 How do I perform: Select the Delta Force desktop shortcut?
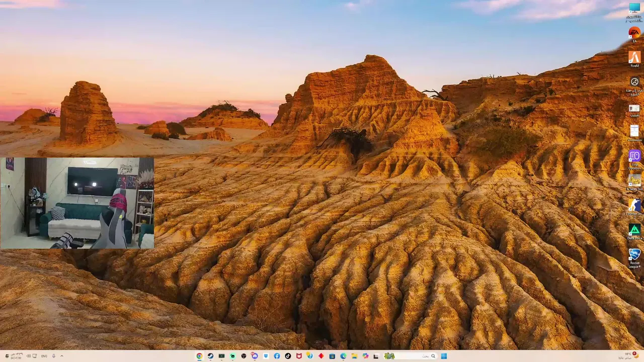[634, 232]
